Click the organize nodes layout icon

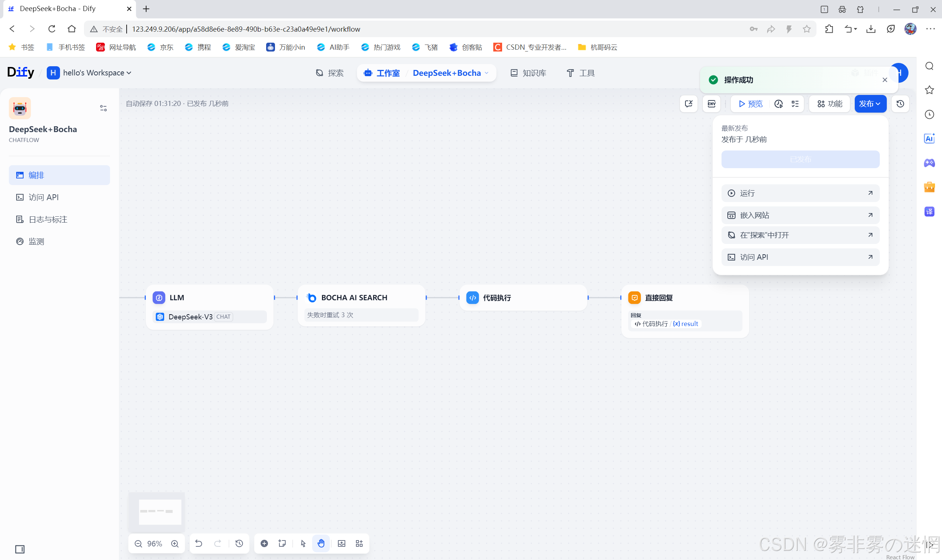(359, 543)
